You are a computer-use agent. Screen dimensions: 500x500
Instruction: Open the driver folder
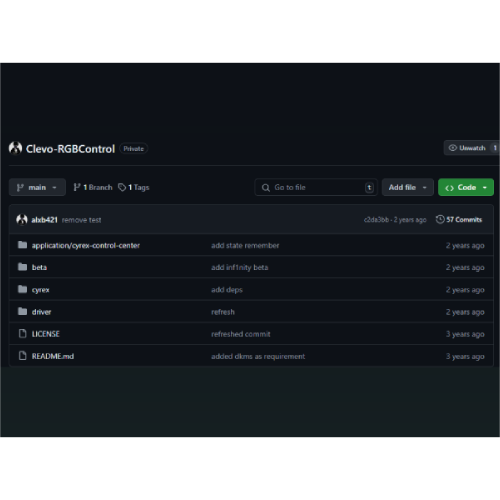coord(41,312)
